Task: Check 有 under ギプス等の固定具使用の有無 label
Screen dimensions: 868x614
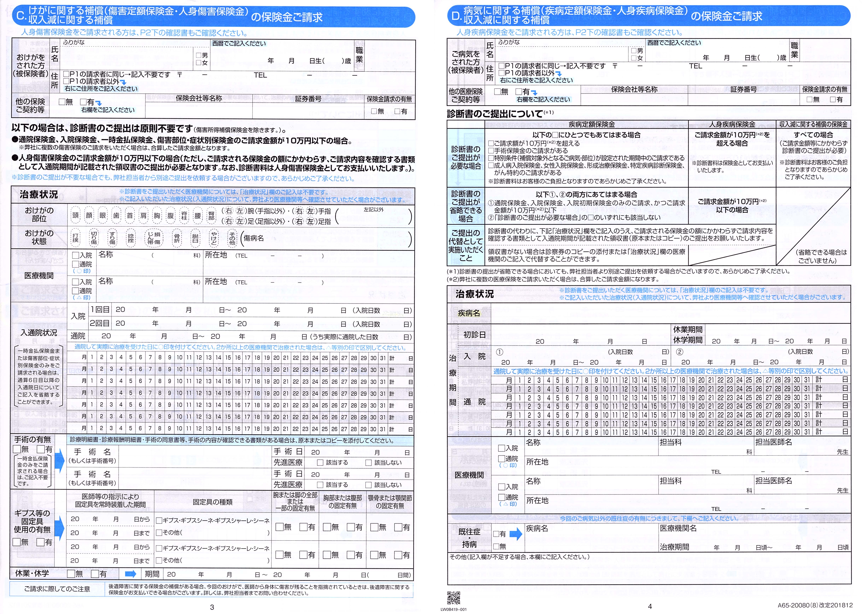Action: click(x=40, y=542)
